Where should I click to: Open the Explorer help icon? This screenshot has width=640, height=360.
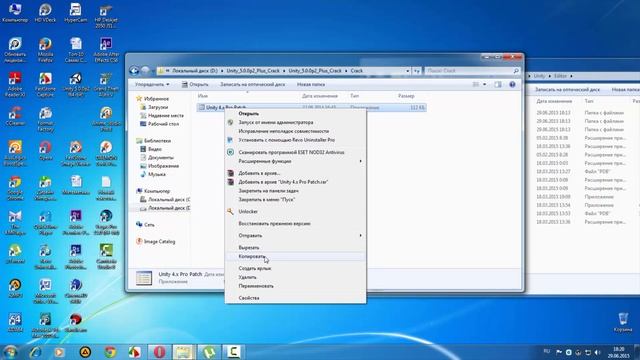point(512,84)
